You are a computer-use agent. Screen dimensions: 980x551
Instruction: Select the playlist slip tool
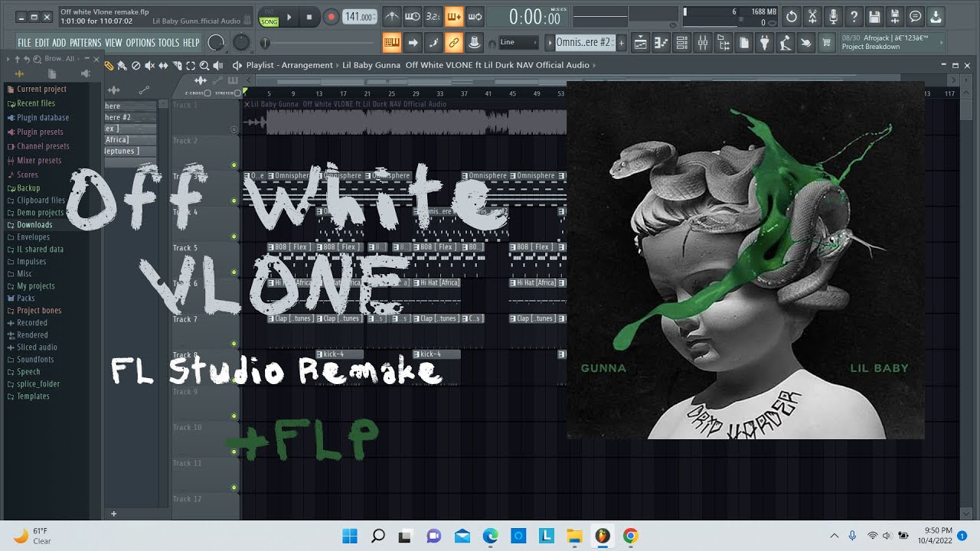(x=164, y=66)
